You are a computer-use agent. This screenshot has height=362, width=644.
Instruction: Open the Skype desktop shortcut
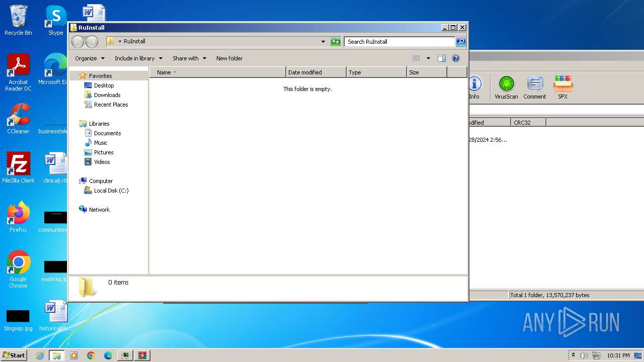[55, 20]
